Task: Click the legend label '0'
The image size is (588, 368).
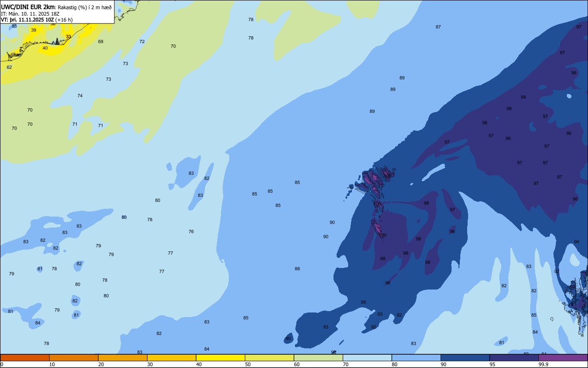Action: click(2, 364)
